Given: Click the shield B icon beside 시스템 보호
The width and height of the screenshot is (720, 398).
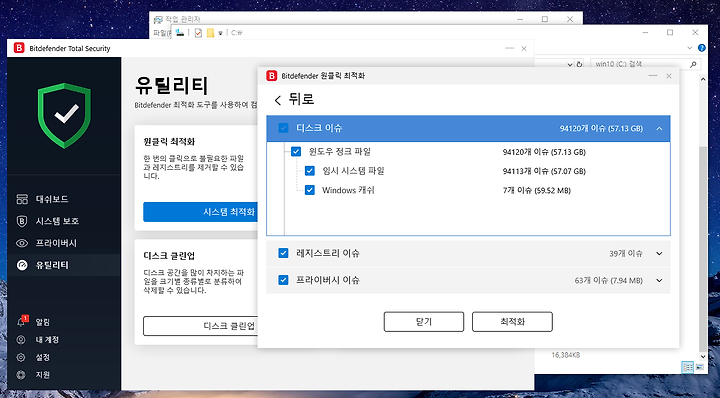Looking at the screenshot, I should (22, 221).
